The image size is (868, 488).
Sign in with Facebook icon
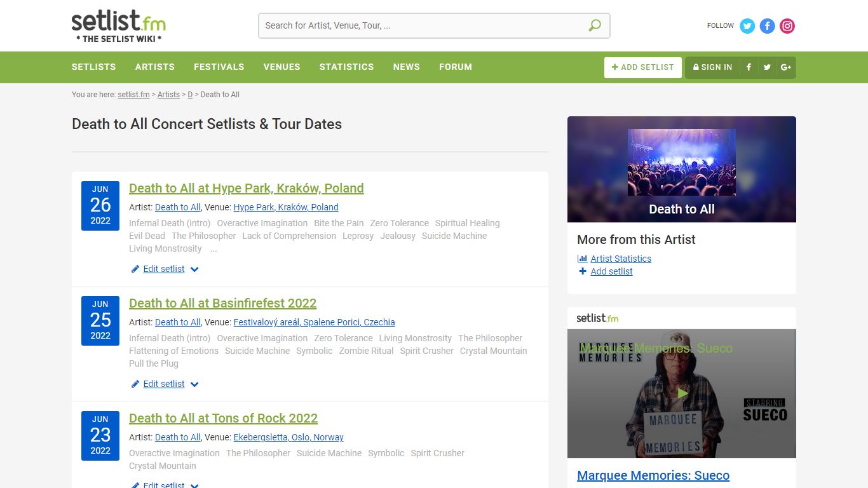(x=749, y=67)
